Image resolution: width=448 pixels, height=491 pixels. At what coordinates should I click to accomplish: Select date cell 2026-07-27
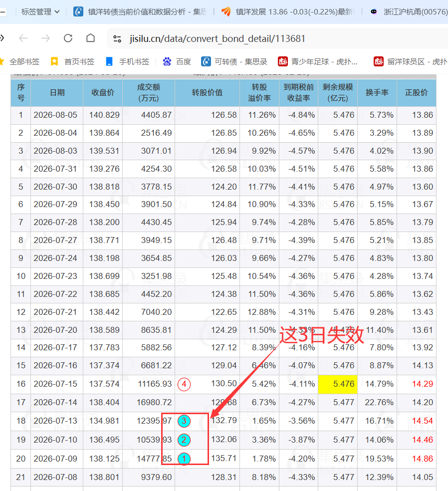point(55,240)
